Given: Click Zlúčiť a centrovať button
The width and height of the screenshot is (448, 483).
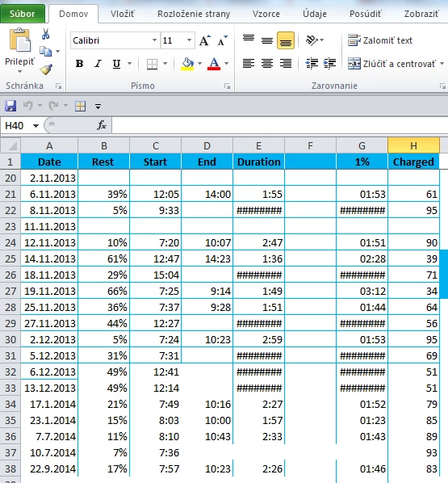Looking at the screenshot, I should click(391, 64).
